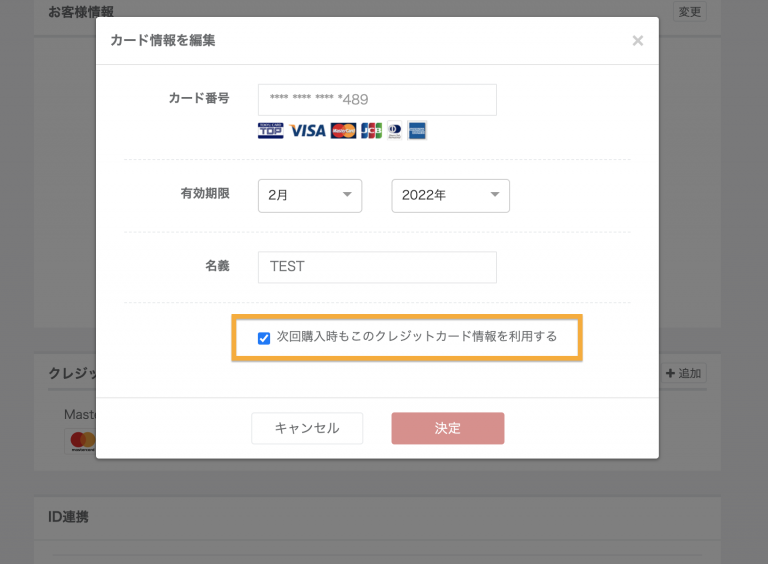The width and height of the screenshot is (768, 564).
Task: Uncheck 次回購入時もこのクレジットカード情報を利用する checkbox
Action: pos(264,338)
